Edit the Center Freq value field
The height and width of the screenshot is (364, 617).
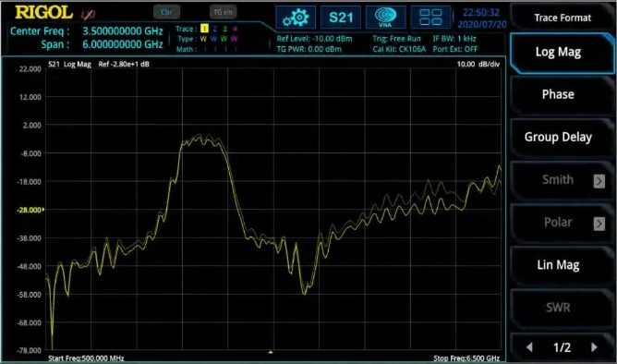122,31
